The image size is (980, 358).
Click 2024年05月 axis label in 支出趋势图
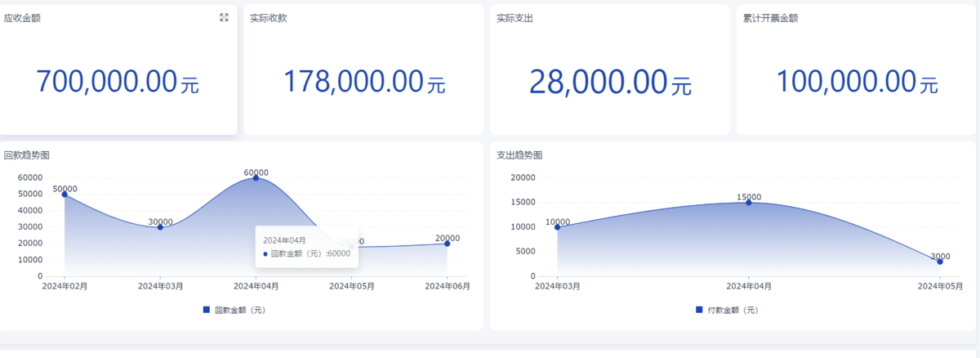[941, 286]
